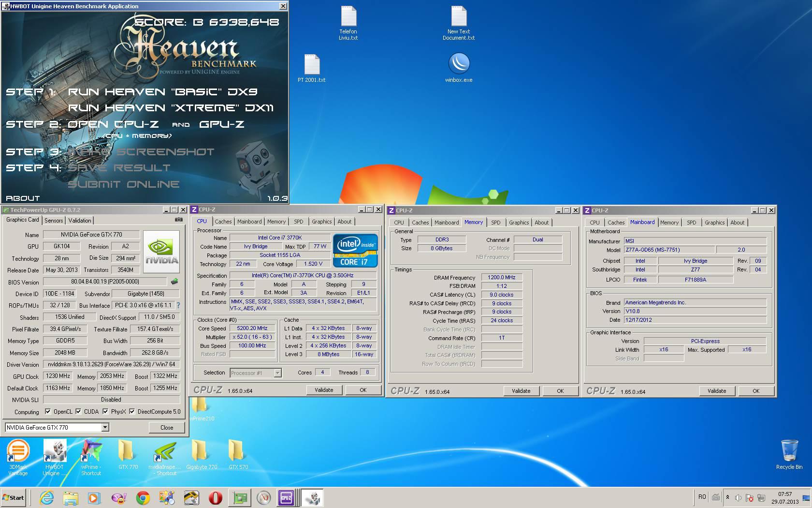This screenshot has height=508, width=812.
Task: Open the Recycle Bin
Action: (789, 454)
